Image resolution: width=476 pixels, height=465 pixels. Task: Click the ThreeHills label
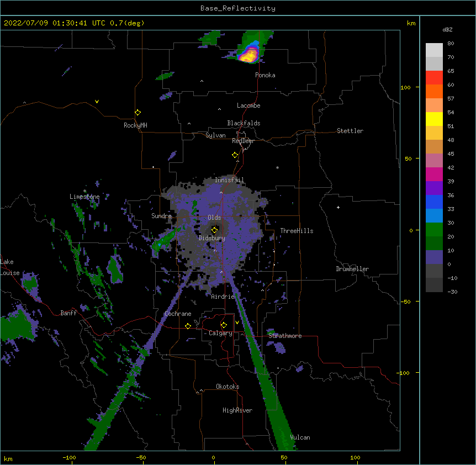coord(297,231)
